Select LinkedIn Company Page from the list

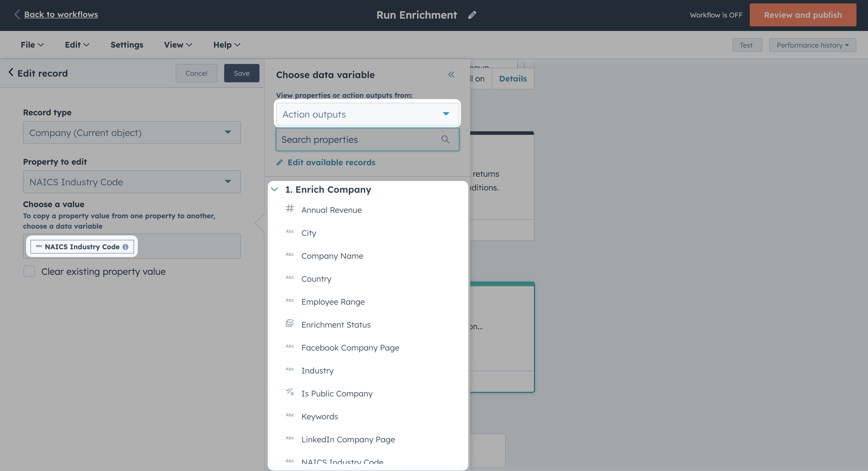348,439
